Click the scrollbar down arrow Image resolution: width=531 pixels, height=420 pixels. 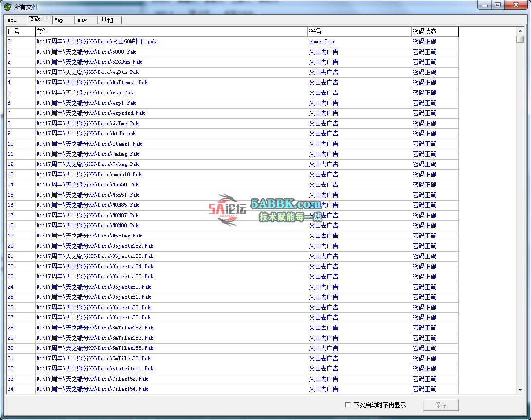(x=520, y=390)
